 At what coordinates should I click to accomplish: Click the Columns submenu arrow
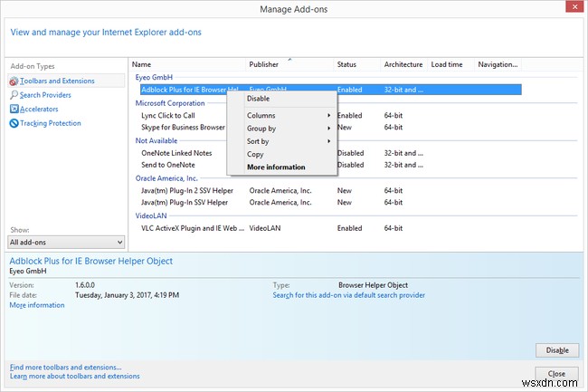coord(329,116)
